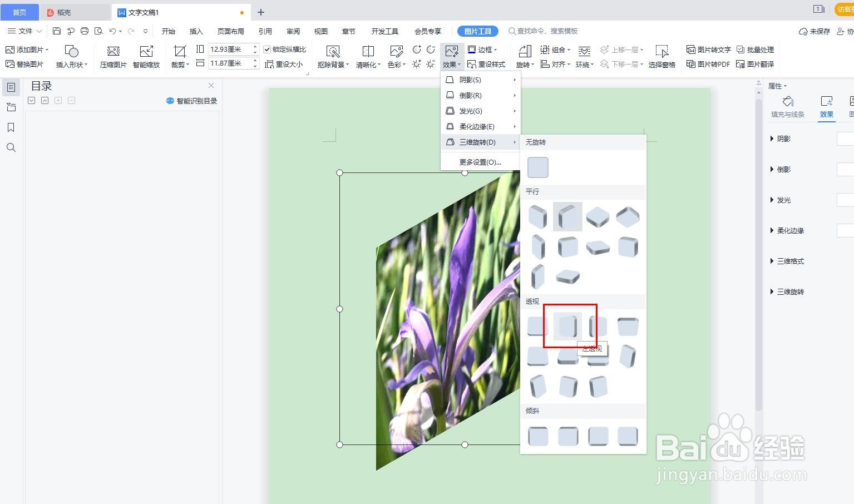Open the Wrap (环绕) dropdown
The width and height of the screenshot is (854, 504).
(584, 56)
